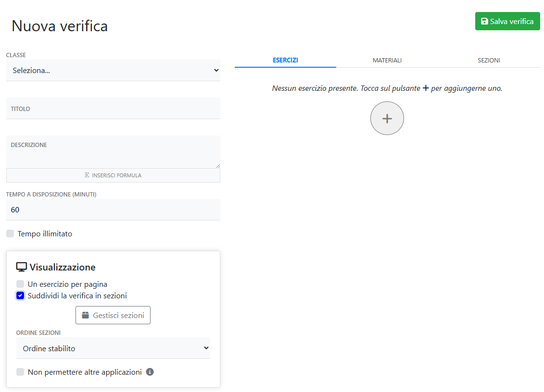Image resolution: width=544 pixels, height=392 pixels.
Task: Enable the Tempo illimitato checkbox
Action: coord(10,233)
